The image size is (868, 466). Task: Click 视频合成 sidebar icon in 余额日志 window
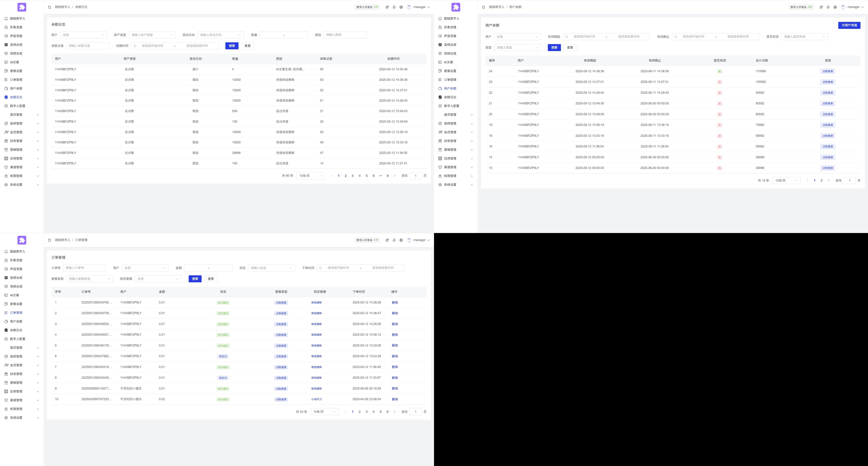pos(6,54)
